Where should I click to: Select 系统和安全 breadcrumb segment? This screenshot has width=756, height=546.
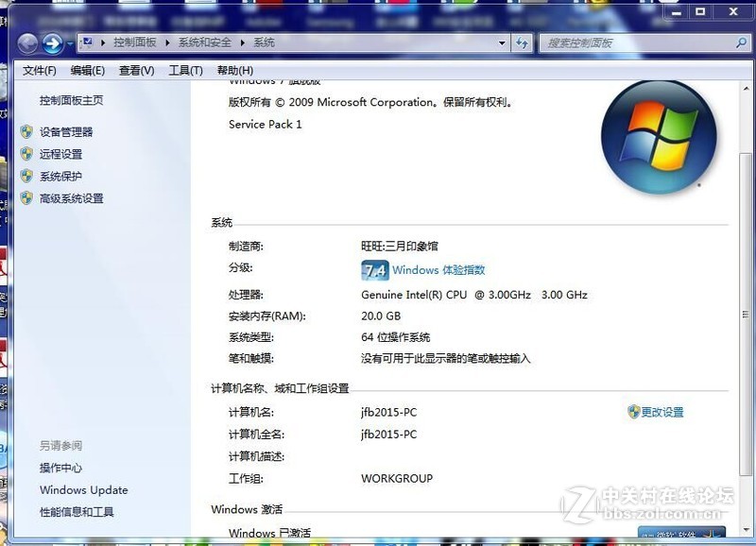click(x=204, y=43)
